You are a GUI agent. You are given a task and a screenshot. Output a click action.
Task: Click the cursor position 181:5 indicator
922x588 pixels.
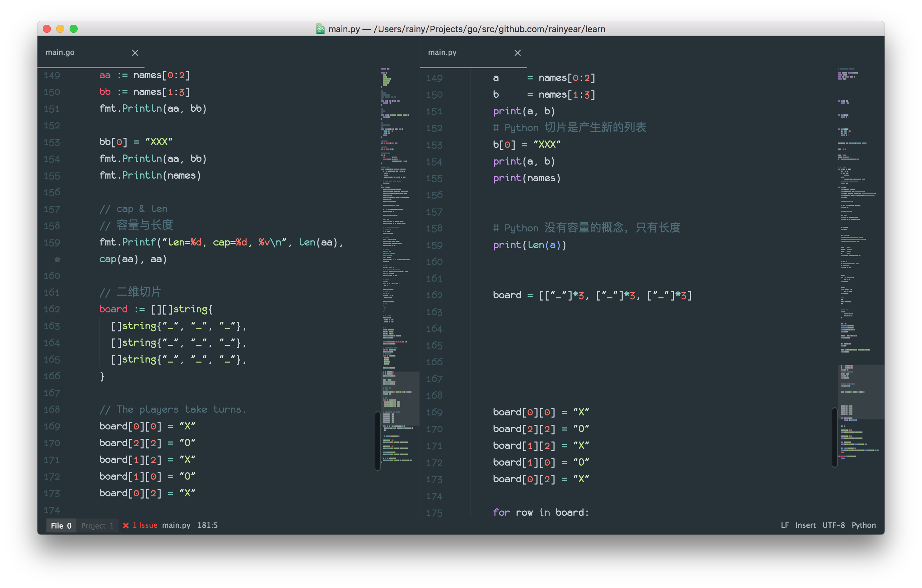point(207,525)
